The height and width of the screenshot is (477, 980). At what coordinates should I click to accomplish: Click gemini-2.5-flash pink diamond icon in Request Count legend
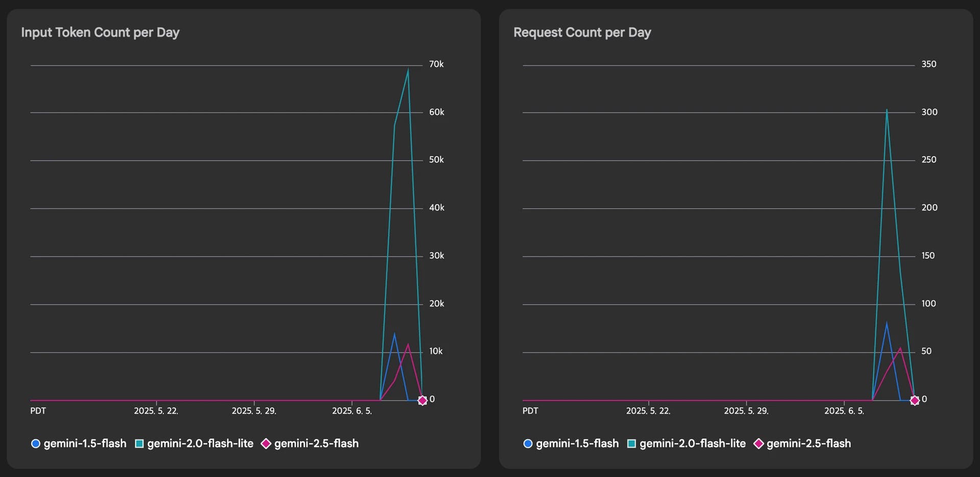[758, 444]
